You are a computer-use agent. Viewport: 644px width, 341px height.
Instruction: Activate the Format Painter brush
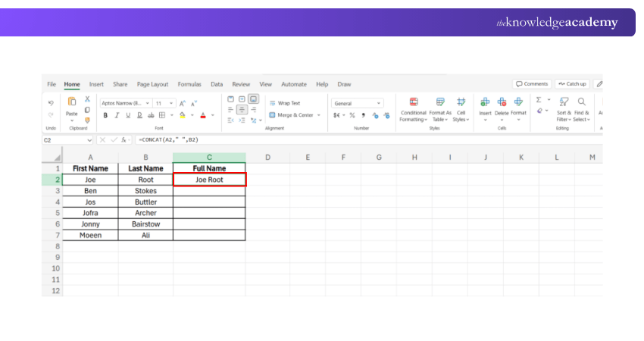pos(87,120)
